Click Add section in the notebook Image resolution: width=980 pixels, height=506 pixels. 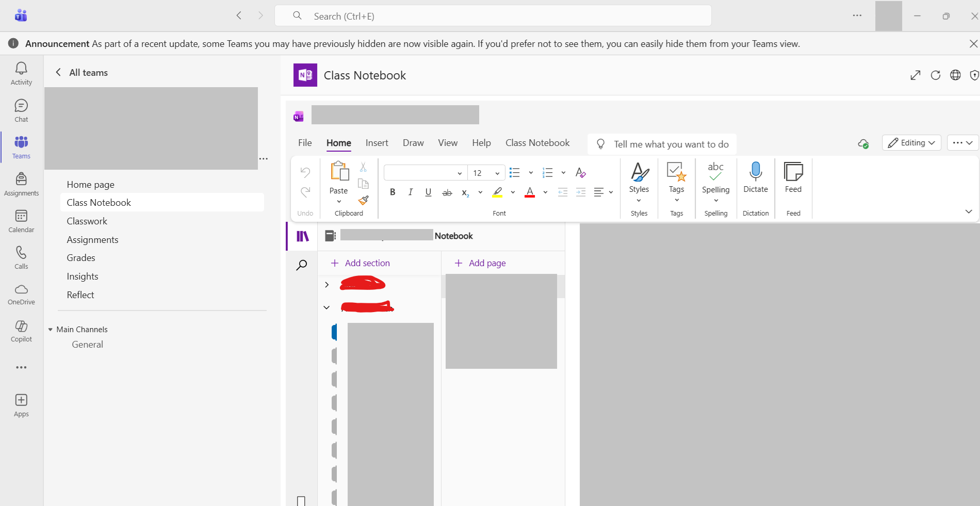coord(361,263)
